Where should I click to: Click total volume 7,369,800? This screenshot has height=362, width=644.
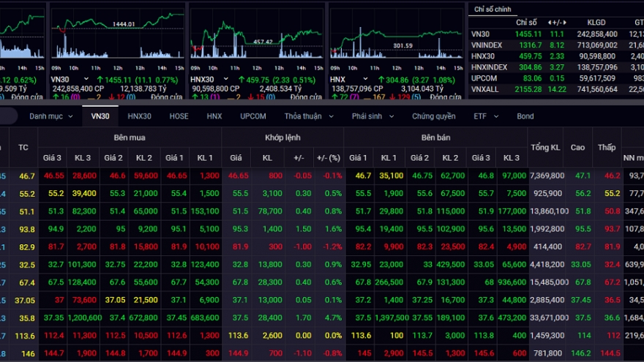(x=547, y=176)
